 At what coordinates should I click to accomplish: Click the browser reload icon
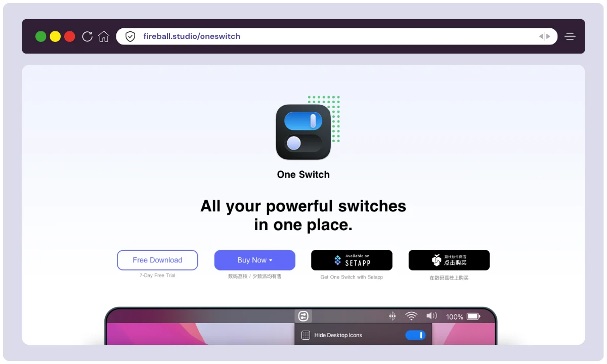(87, 36)
